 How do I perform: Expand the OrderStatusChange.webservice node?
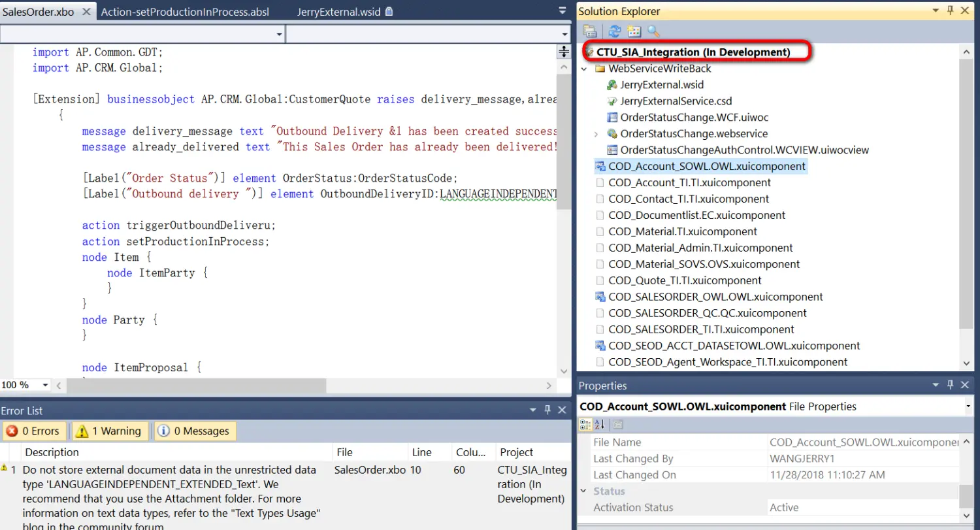pos(596,134)
